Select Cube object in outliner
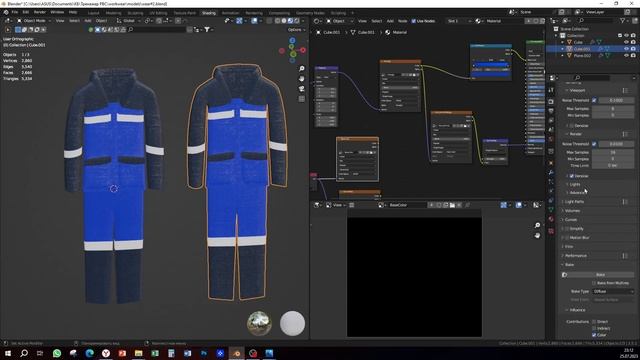This screenshot has height=360, width=640. click(x=578, y=42)
